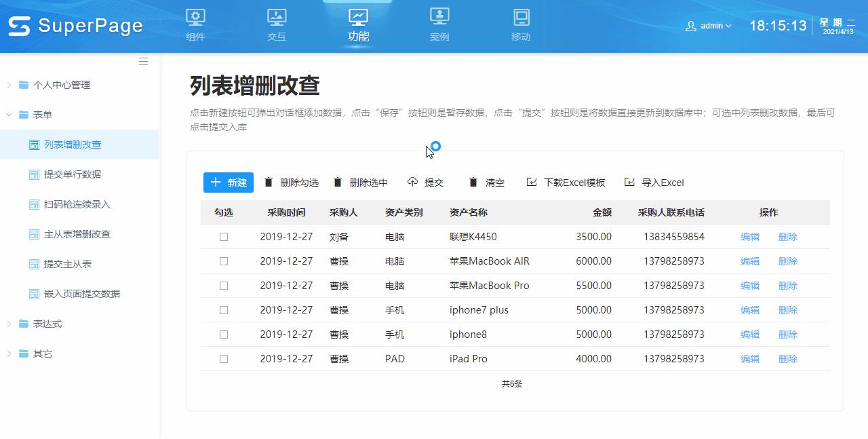Click the 表单 folder icon
This screenshot has height=439, width=868.
(24, 115)
